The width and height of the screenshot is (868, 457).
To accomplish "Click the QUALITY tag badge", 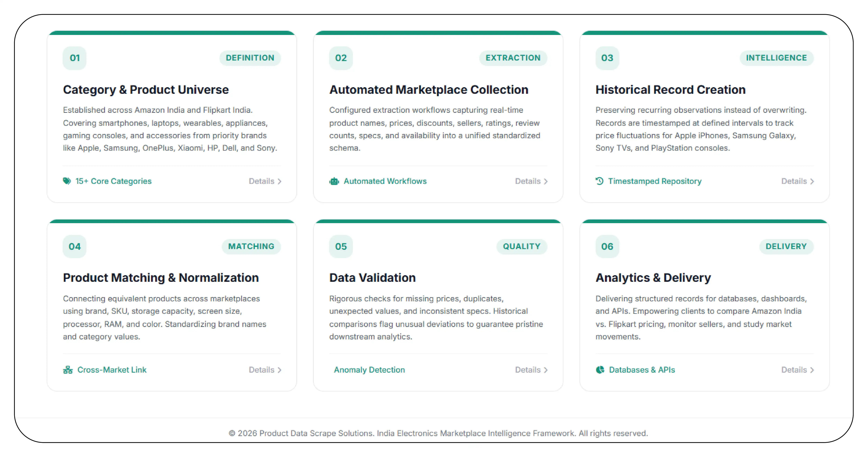I will [522, 246].
